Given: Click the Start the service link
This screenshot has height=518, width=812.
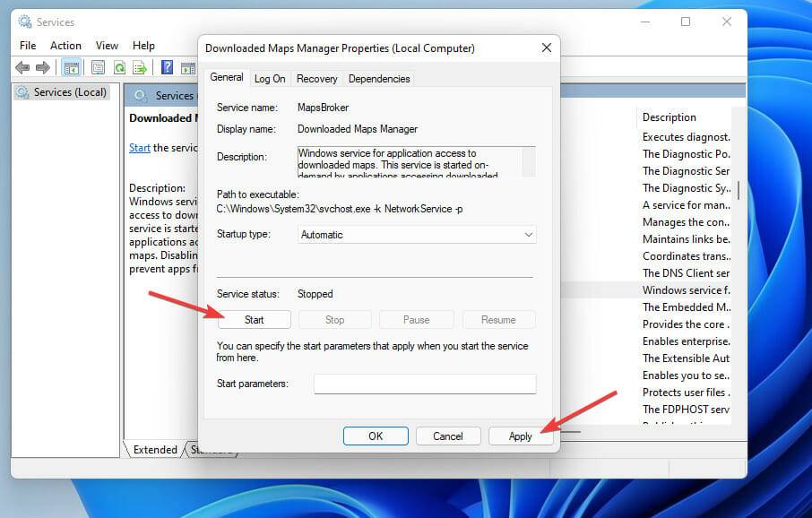Looking at the screenshot, I should tap(139, 147).
